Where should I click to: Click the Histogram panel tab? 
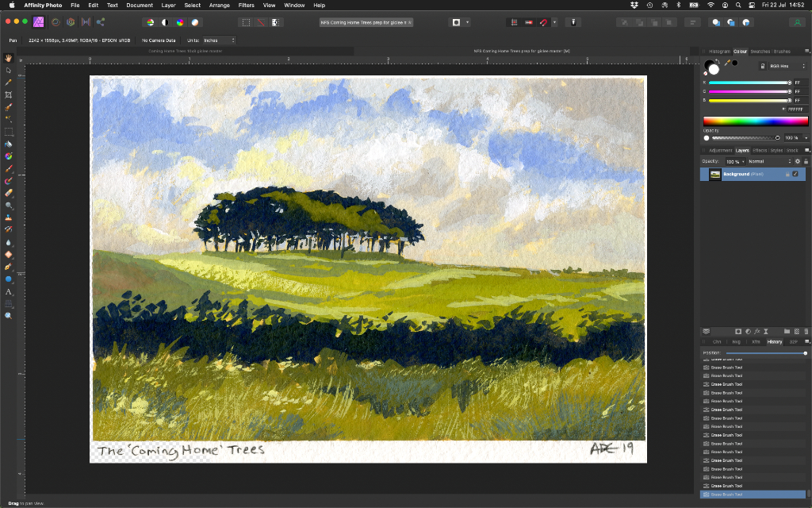point(719,51)
